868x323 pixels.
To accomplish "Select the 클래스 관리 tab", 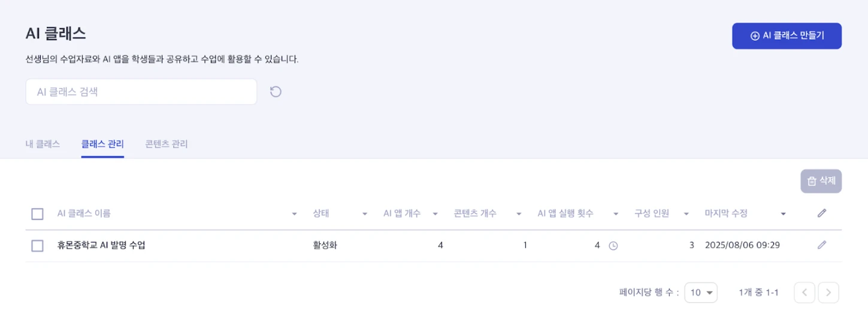I will click(102, 144).
